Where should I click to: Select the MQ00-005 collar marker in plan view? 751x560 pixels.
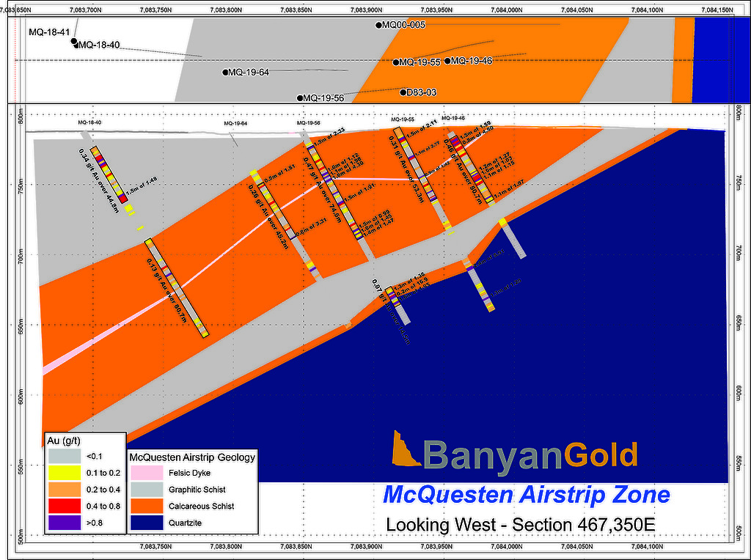click(x=379, y=25)
